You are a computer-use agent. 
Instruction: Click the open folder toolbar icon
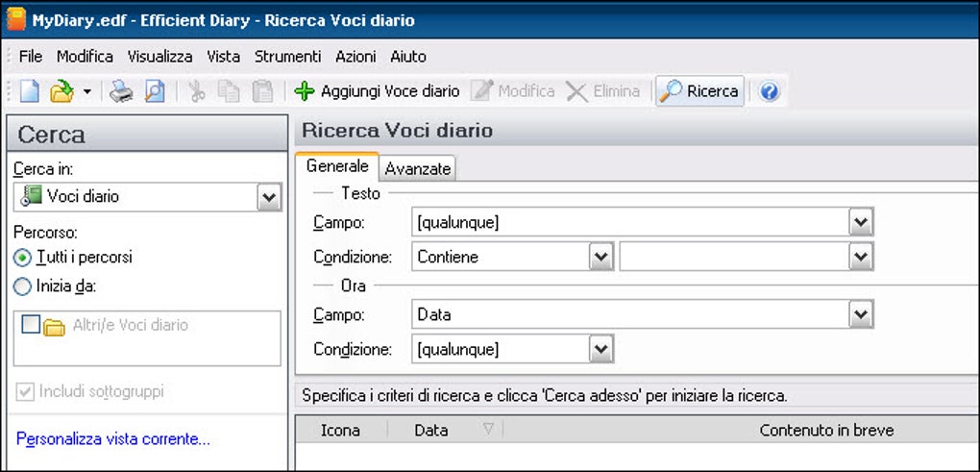[61, 91]
